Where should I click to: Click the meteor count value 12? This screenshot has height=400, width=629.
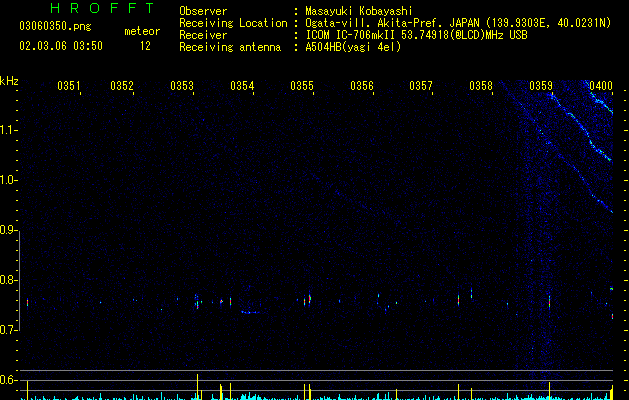point(145,46)
